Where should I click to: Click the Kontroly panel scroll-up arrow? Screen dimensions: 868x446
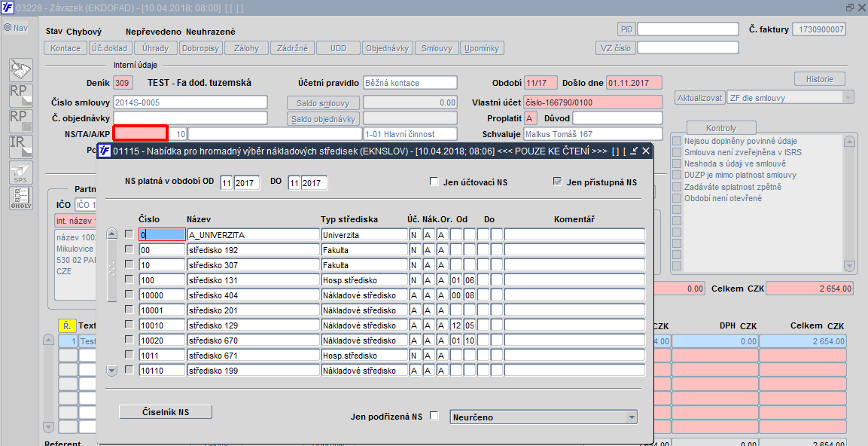850,142
